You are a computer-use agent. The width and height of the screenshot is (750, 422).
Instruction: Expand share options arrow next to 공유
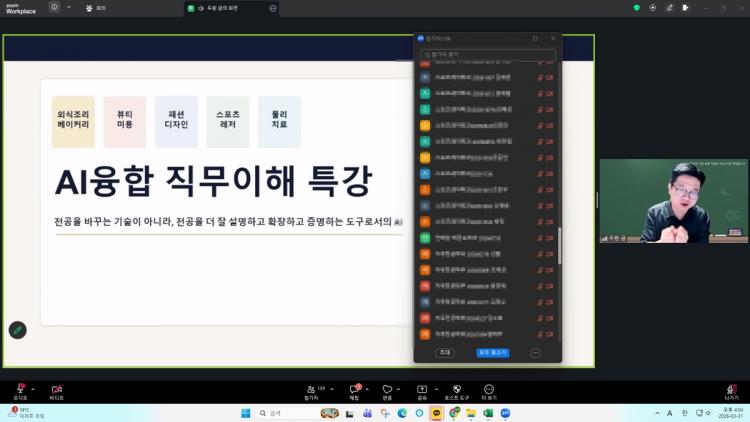click(x=436, y=388)
